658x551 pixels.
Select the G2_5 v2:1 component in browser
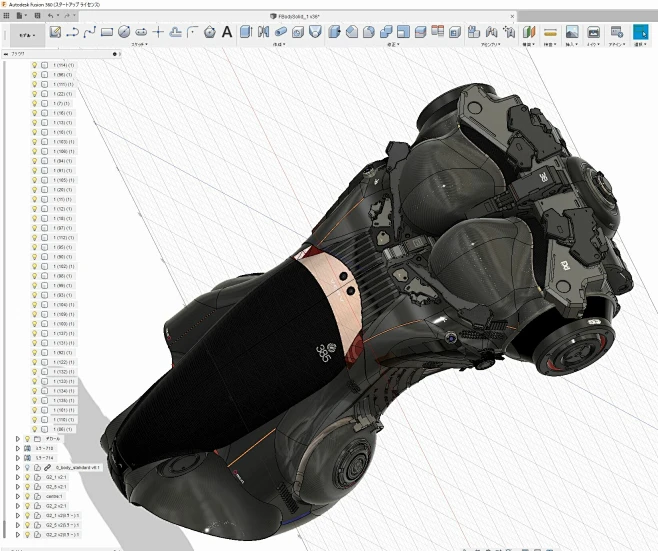tap(55, 487)
